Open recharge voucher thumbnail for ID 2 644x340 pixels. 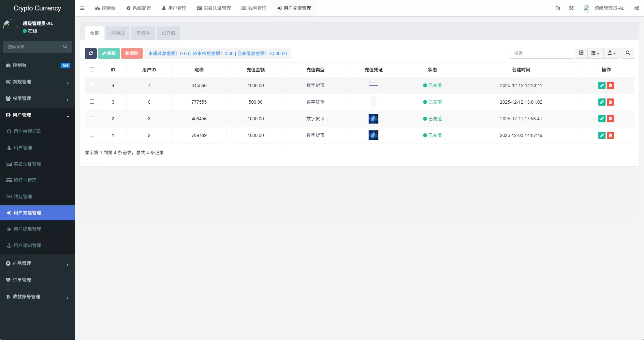pos(373,119)
